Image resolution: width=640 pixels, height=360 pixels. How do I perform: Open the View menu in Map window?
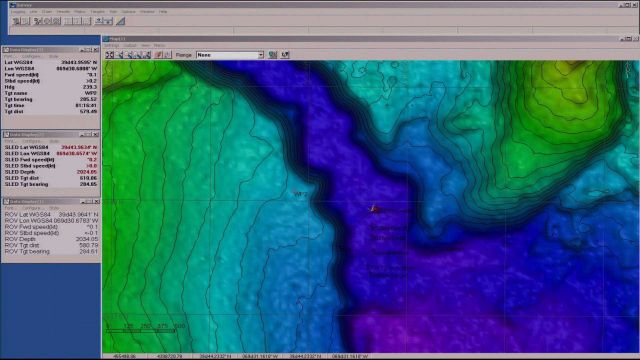(145, 45)
